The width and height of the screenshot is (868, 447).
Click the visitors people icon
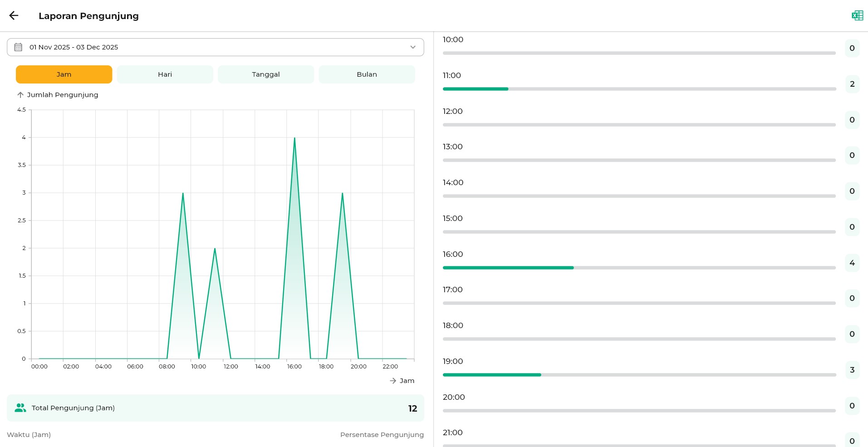(20, 408)
